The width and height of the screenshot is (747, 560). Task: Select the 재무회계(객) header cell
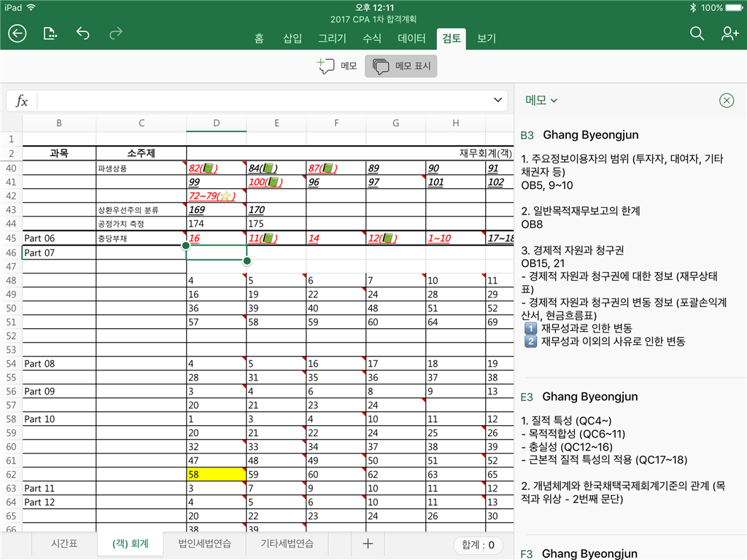point(350,153)
